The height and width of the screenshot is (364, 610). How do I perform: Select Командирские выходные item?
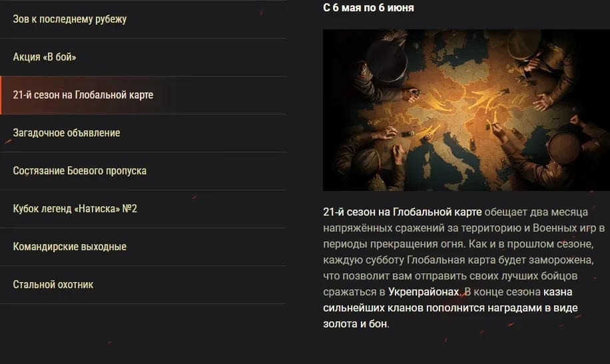(143, 247)
